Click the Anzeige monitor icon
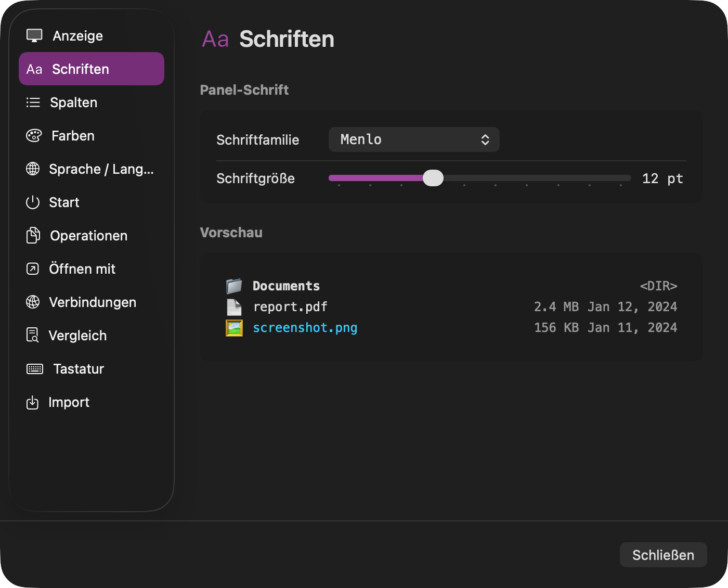 [34, 35]
